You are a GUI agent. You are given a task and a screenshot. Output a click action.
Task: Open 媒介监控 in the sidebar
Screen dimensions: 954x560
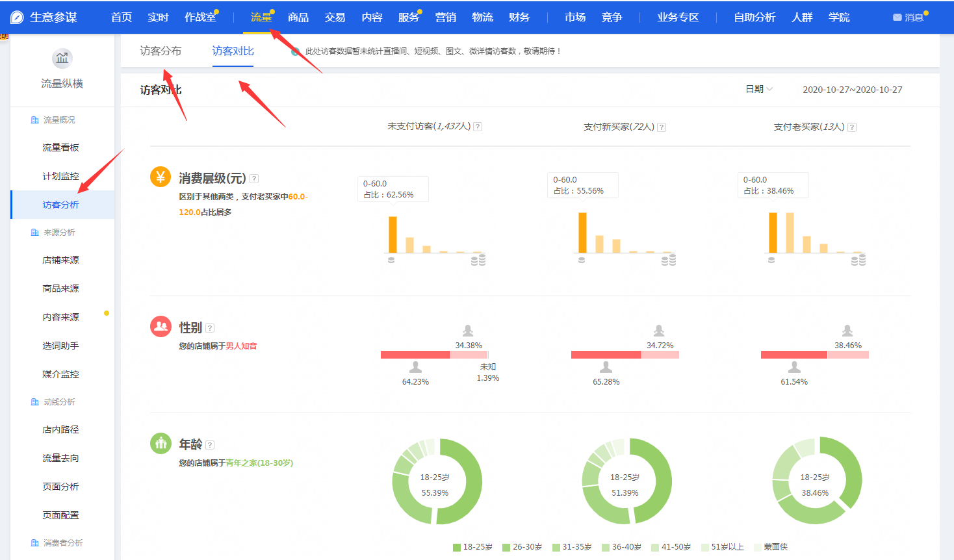point(62,374)
